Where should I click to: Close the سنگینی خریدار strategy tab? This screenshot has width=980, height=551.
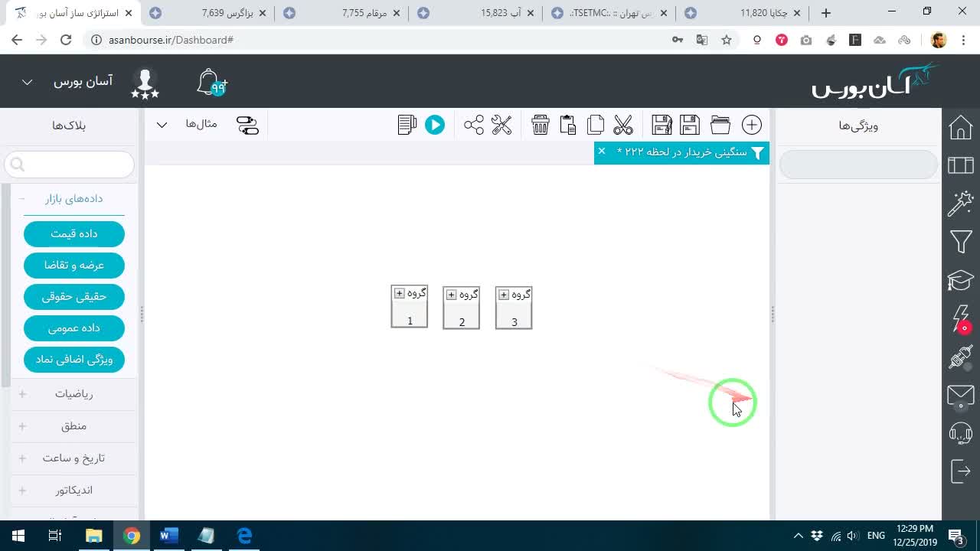[x=602, y=152]
